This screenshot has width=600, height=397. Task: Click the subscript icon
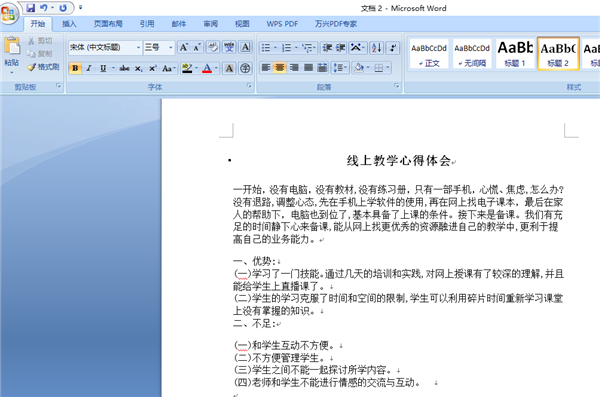(139, 69)
